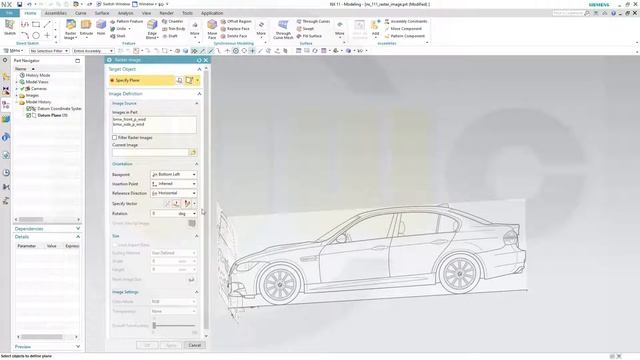The image size is (640, 360).
Task: Collapse the Target Object section
Action: (x=199, y=69)
